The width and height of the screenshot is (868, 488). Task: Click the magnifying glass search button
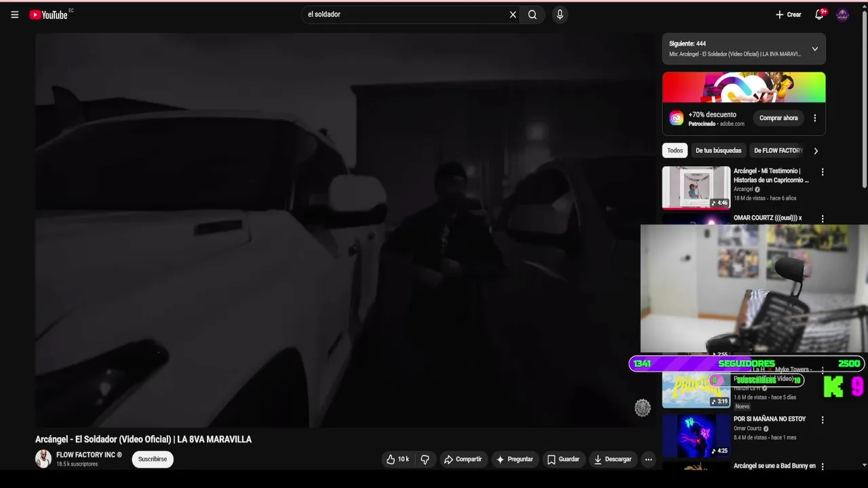(532, 14)
